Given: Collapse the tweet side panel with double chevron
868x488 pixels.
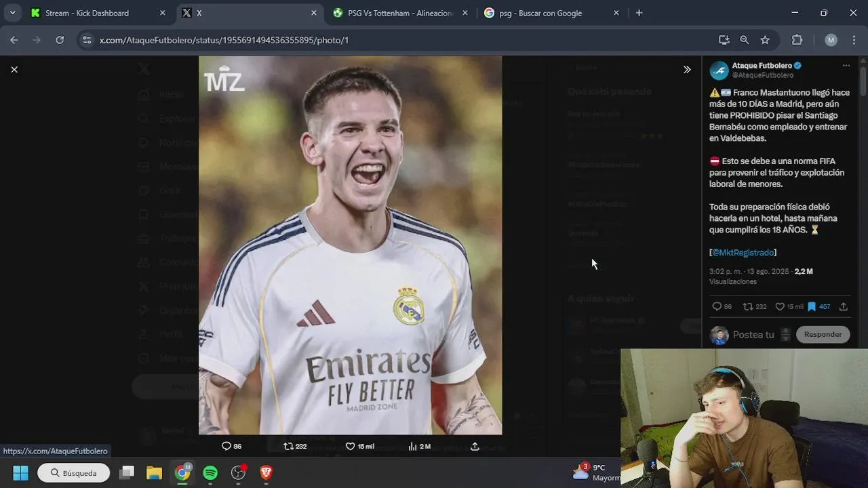Looking at the screenshot, I should click(x=687, y=69).
